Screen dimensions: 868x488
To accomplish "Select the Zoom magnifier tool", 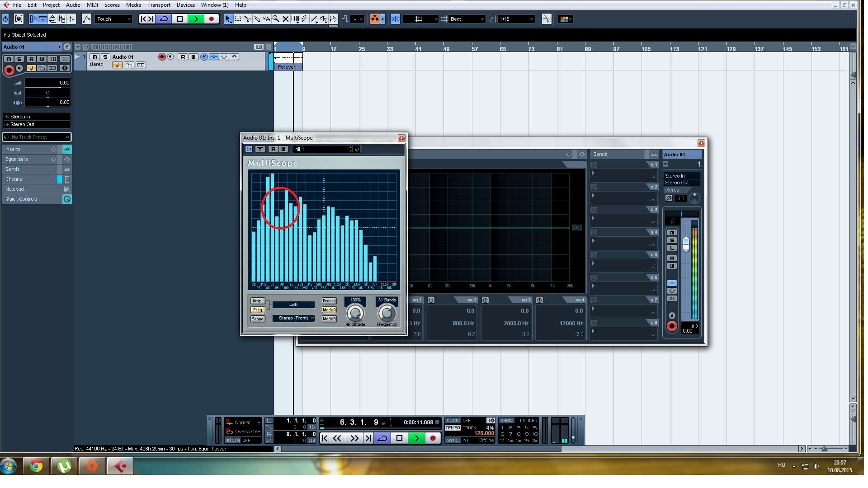I will point(276,19).
